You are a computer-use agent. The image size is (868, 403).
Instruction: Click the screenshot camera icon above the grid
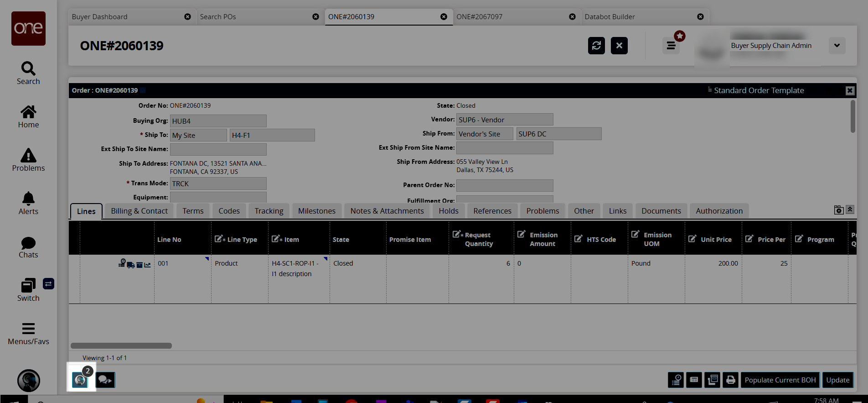point(839,210)
